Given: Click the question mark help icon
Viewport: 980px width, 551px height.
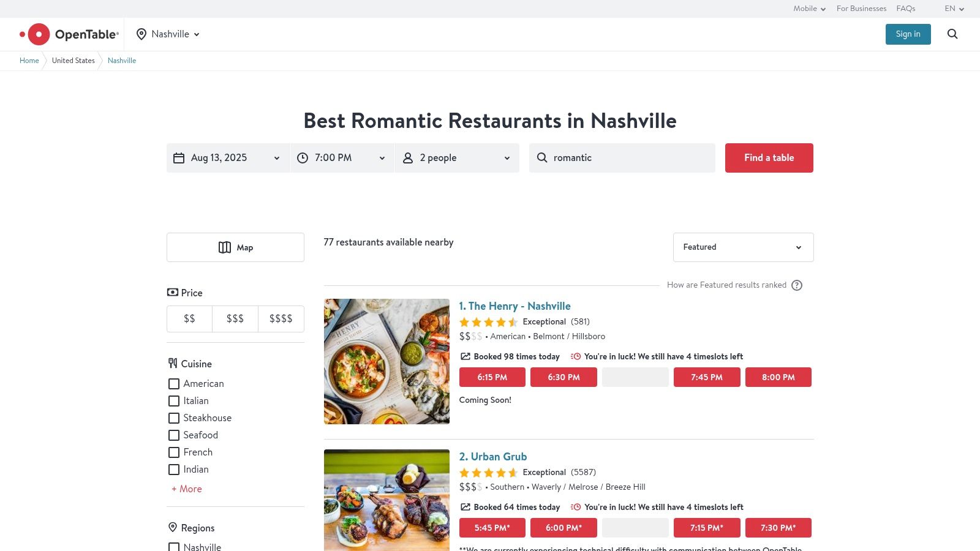Looking at the screenshot, I should [x=797, y=285].
